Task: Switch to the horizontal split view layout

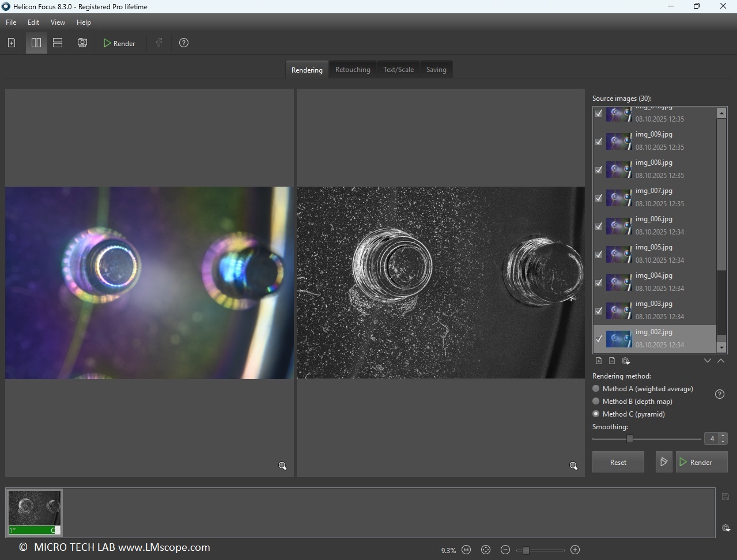Action: (57, 43)
